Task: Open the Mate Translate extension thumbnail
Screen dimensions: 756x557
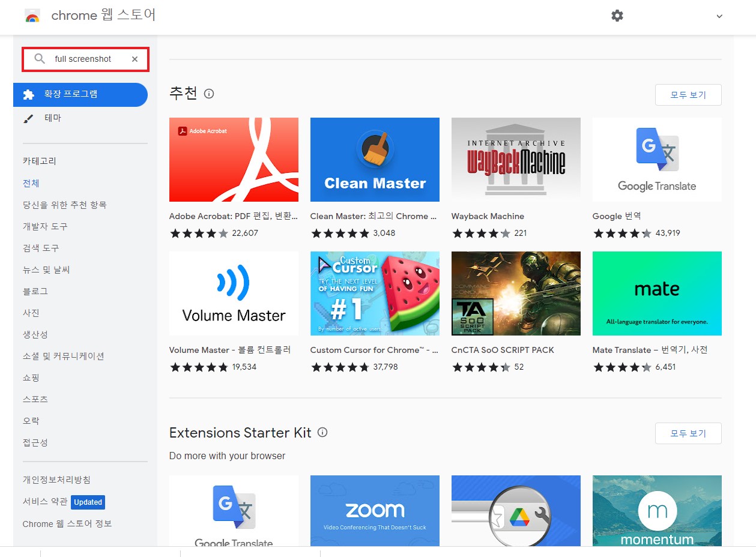Action: [657, 294]
